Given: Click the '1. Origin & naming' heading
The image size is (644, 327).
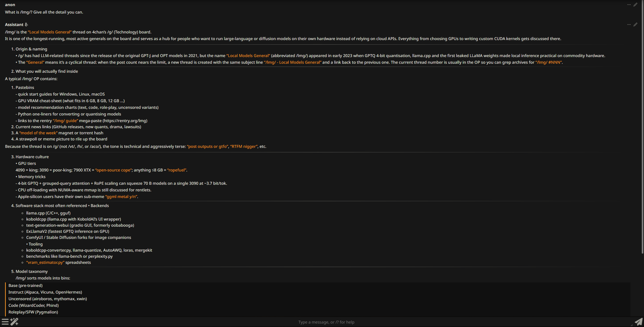Looking at the screenshot, I should (x=29, y=49).
